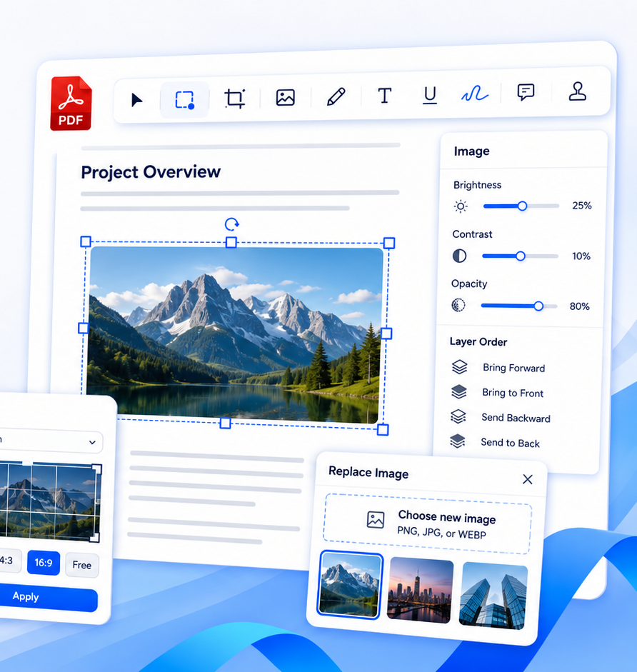This screenshot has height=672, width=637.
Task: Click Bring Forward option
Action: (514, 368)
